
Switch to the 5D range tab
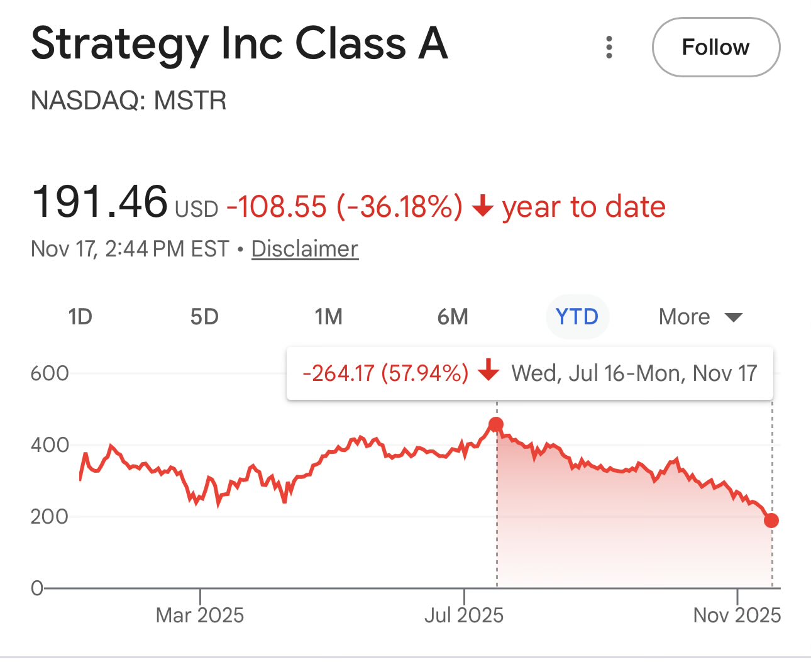point(204,317)
